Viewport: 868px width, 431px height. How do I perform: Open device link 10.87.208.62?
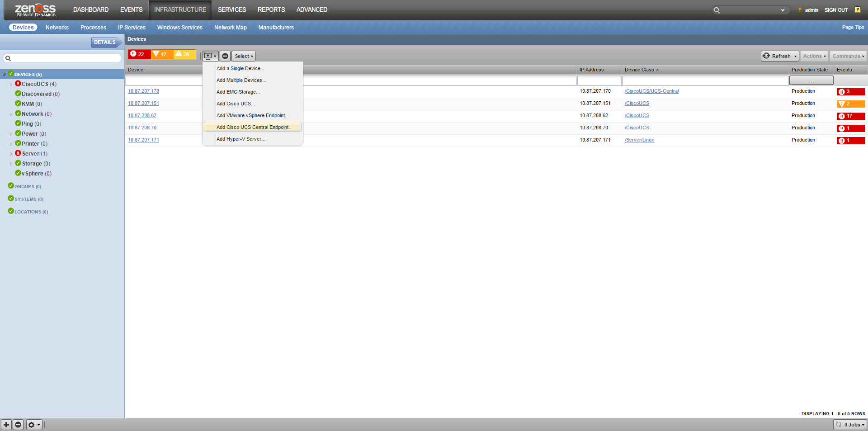142,115
